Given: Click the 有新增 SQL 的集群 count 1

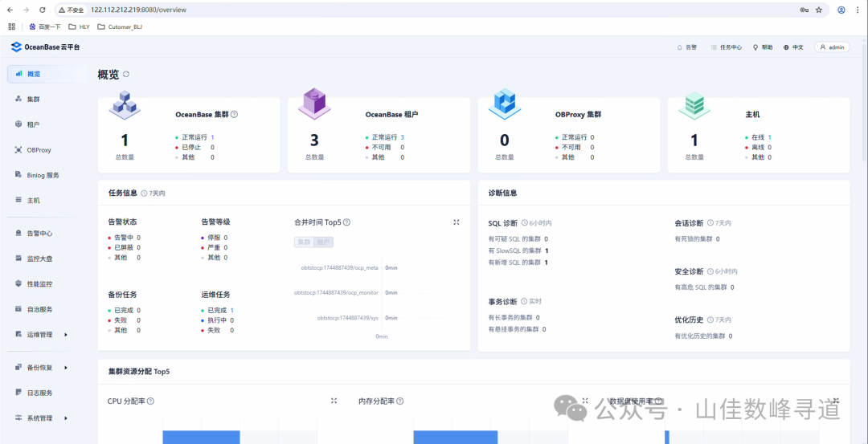Looking at the screenshot, I should coord(547,262).
